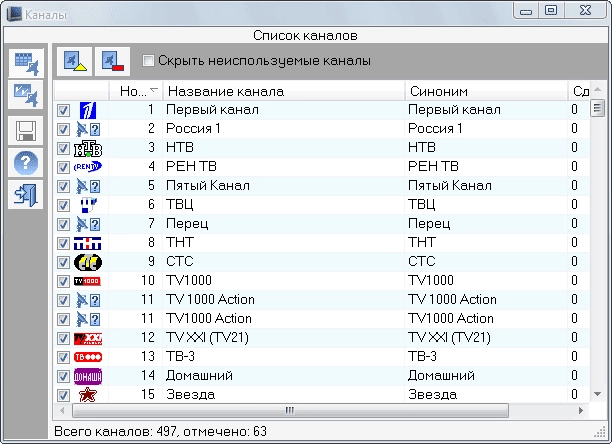Click the vertical scrollbar thumb
This screenshot has height=444, width=612.
click(598, 108)
